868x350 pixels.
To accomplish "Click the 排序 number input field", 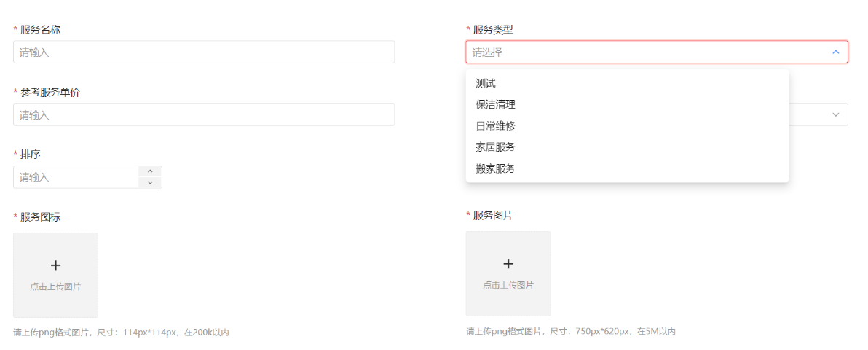I will (x=76, y=177).
